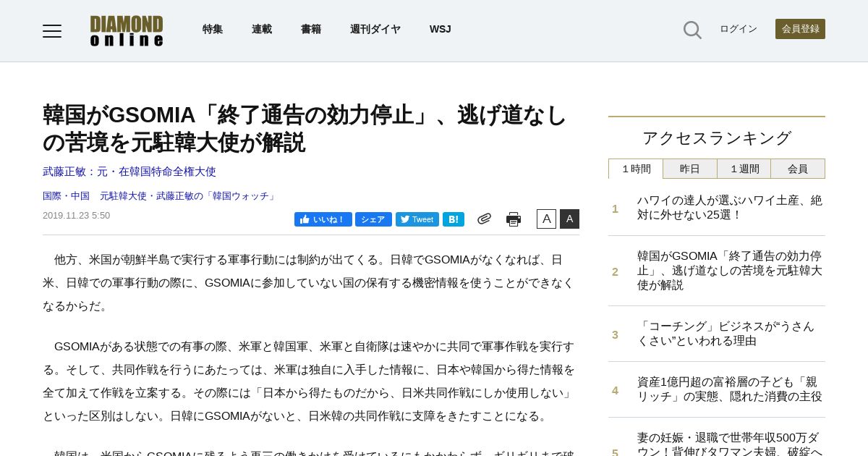This screenshot has width=868, height=456.
Task: Click the アクセスランキング heading
Action: (x=717, y=138)
